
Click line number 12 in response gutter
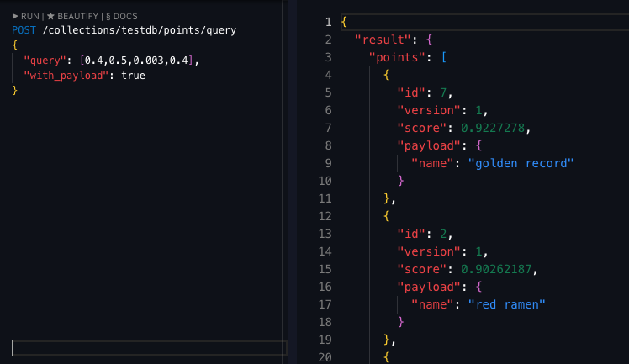tap(325, 215)
